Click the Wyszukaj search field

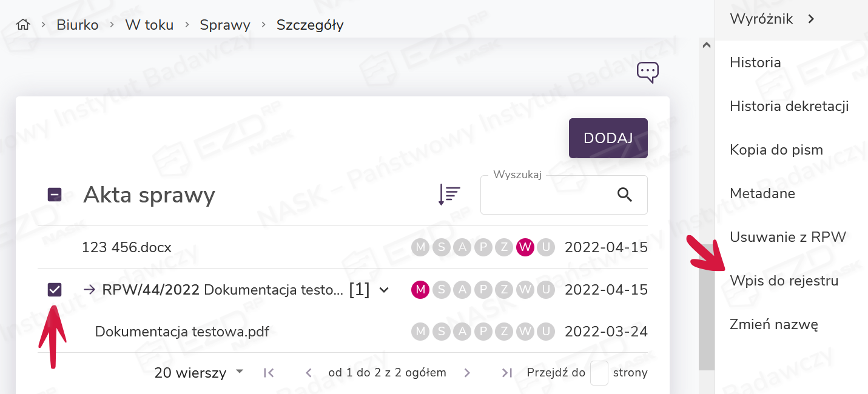pos(546,195)
